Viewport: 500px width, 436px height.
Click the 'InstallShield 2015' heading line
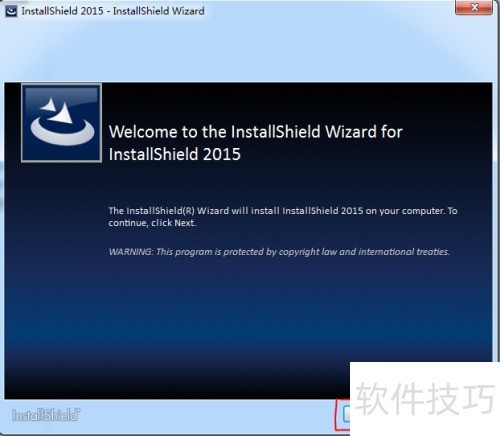click(175, 154)
